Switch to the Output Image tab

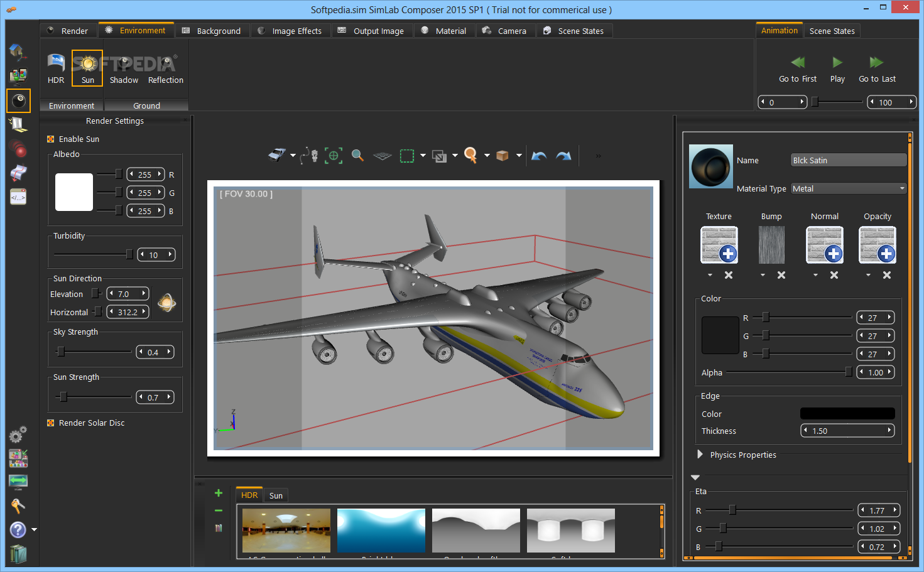tap(371, 31)
